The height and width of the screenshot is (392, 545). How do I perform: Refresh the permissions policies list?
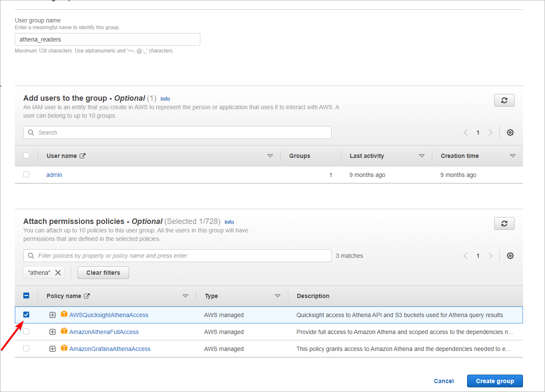point(504,224)
